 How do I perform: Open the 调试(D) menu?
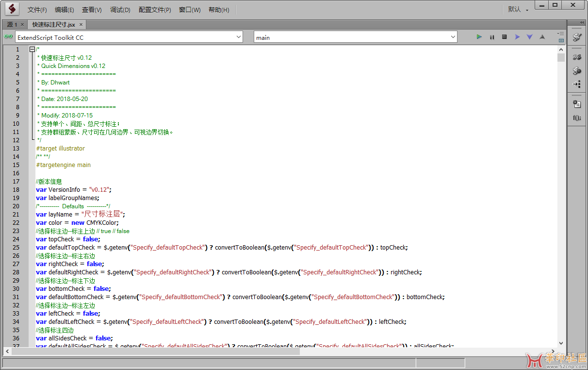(x=120, y=10)
